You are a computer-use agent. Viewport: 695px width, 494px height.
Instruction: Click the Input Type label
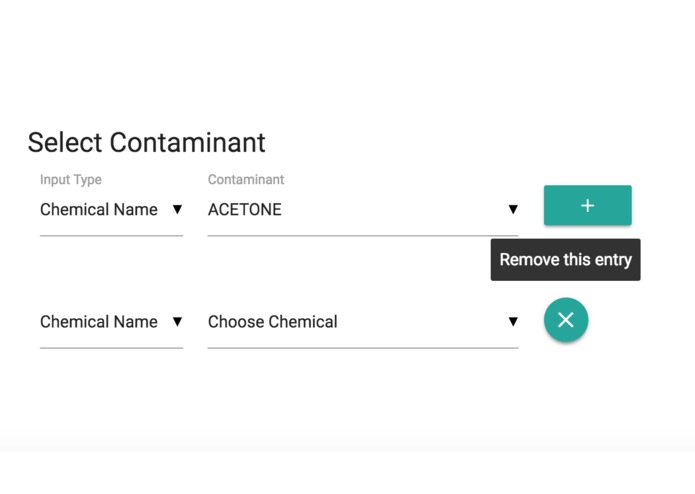(71, 180)
